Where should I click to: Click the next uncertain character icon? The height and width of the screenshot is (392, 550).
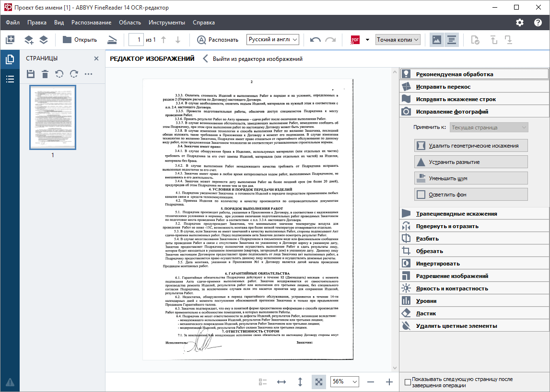[509, 40]
